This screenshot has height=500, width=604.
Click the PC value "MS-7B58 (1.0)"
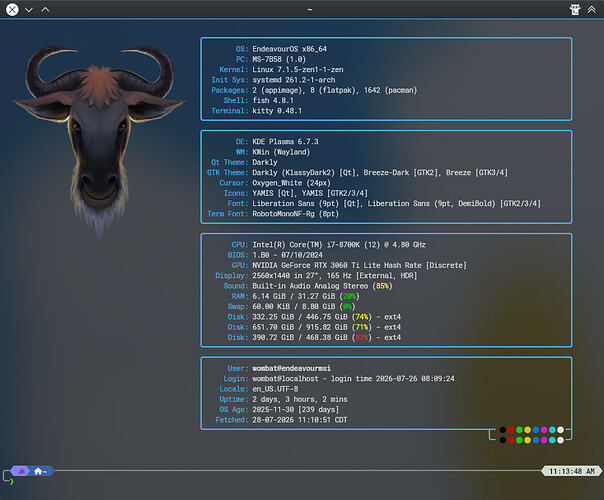pyautogui.click(x=279, y=59)
